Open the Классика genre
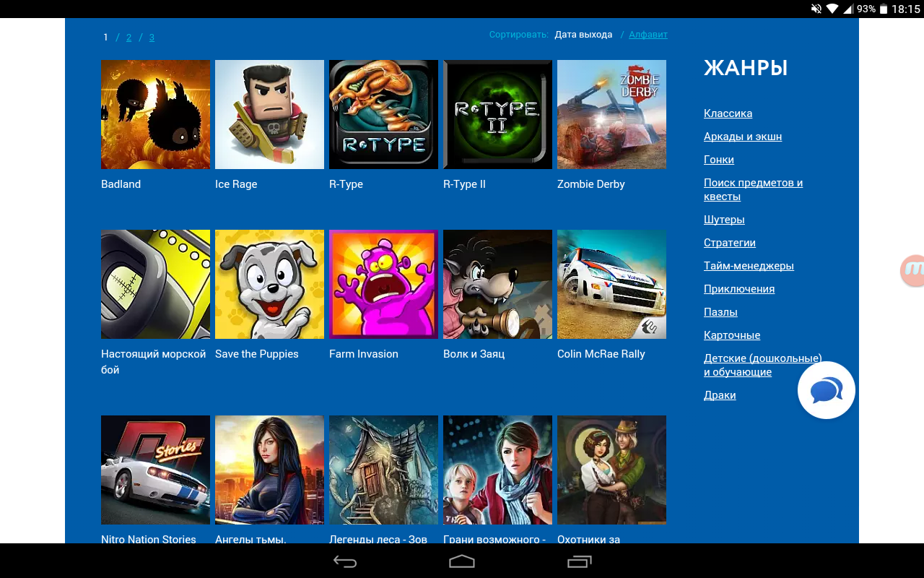The height and width of the screenshot is (578, 924). 728,113
